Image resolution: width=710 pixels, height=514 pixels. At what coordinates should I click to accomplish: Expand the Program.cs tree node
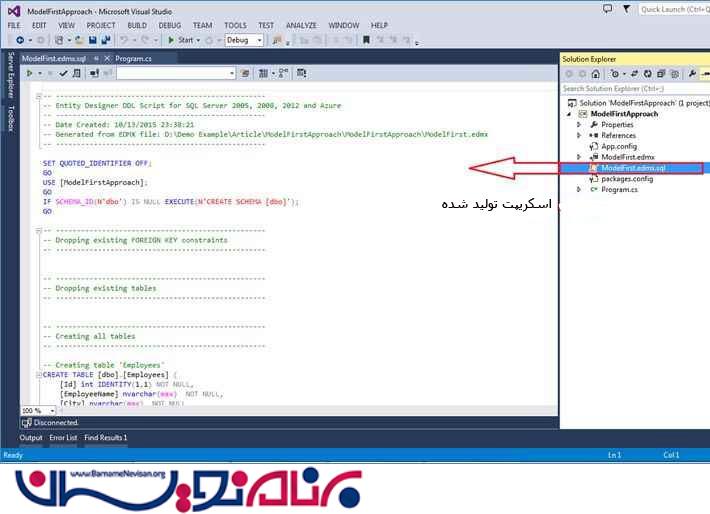[x=580, y=189]
